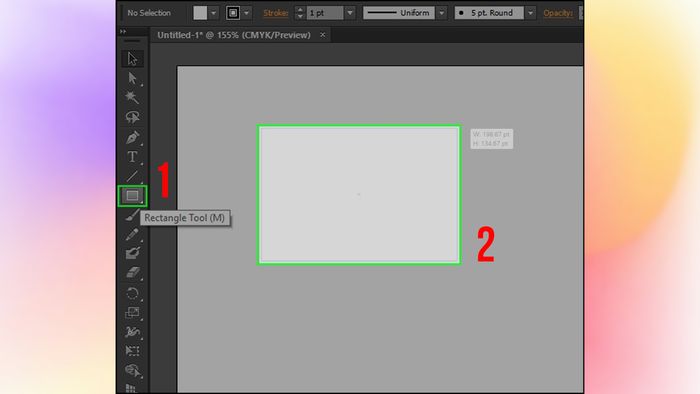
Task: Select the Selection tool arrow
Action: pos(132,59)
